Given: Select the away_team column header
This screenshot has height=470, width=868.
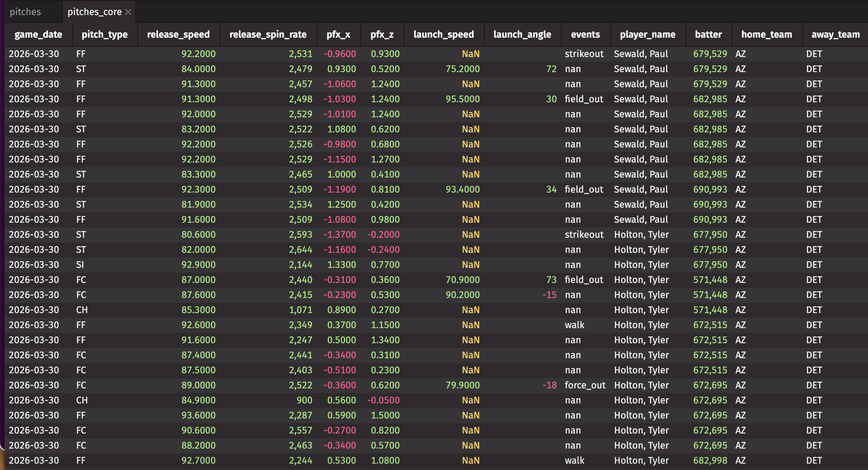Looking at the screenshot, I should (x=835, y=34).
